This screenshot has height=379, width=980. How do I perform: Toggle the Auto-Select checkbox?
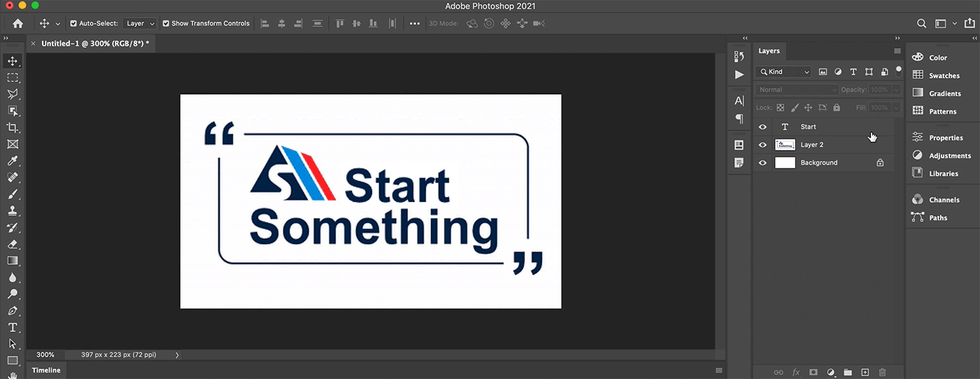73,23
